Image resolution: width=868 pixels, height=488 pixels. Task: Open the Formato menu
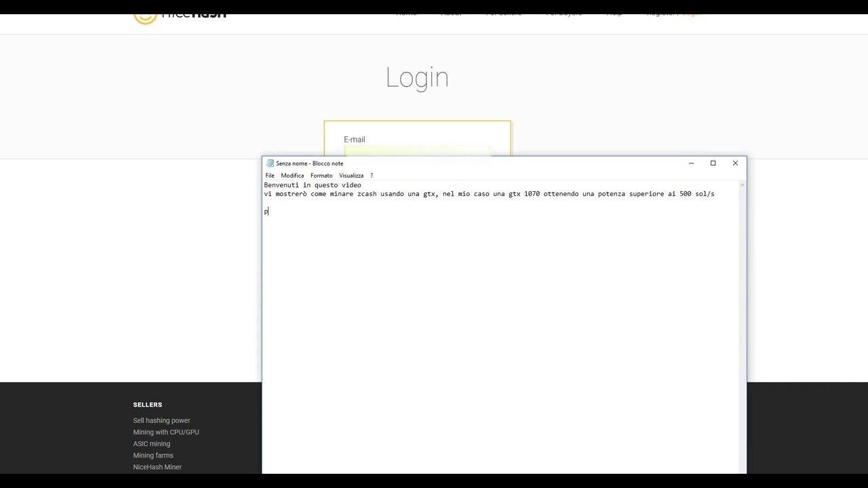[321, 176]
